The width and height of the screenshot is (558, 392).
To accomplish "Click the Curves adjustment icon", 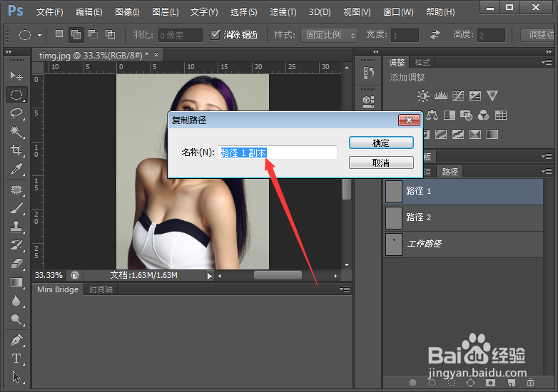I will pos(458,96).
